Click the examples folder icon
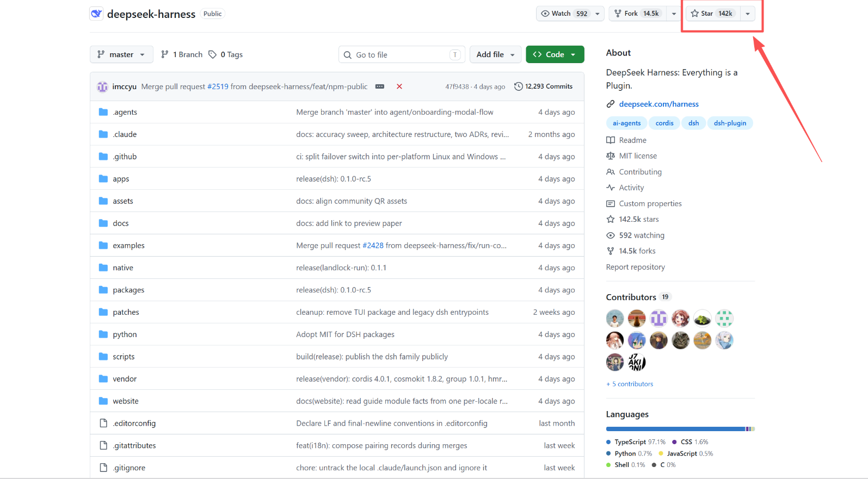 tap(103, 246)
